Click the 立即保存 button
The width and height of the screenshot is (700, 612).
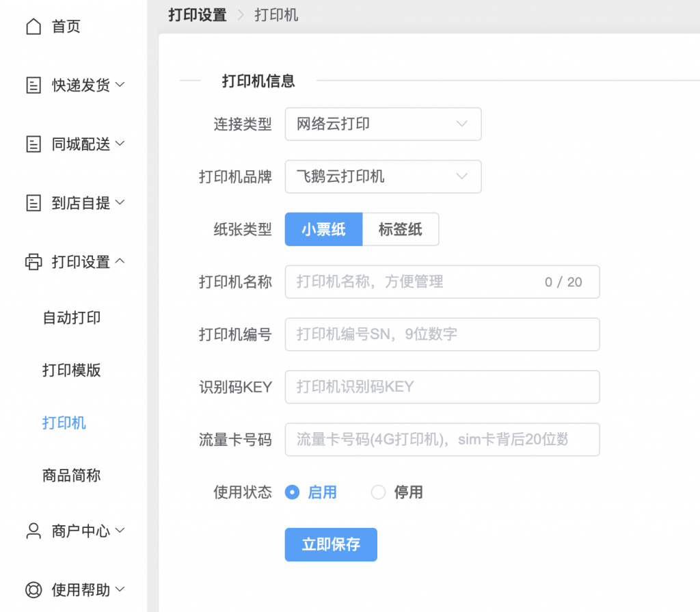click(x=331, y=544)
